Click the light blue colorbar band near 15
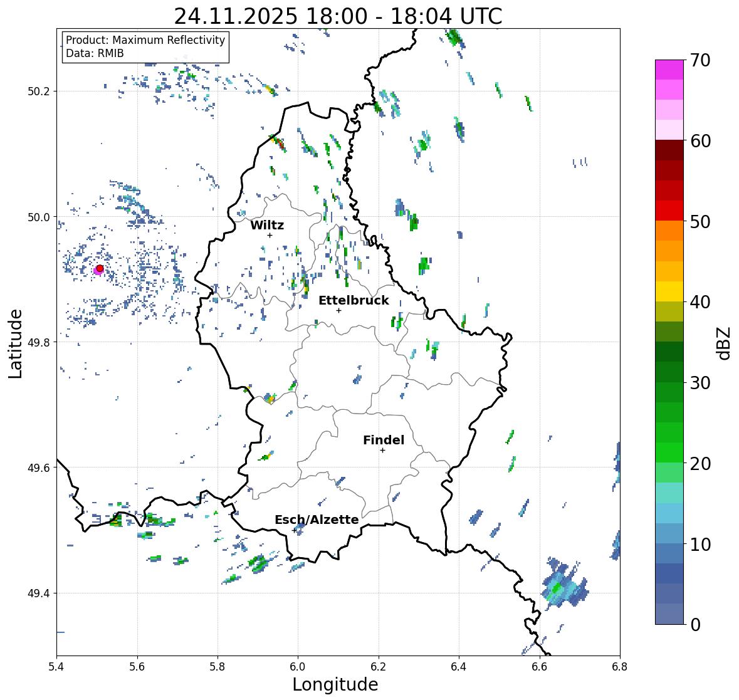 pyautogui.click(x=669, y=513)
